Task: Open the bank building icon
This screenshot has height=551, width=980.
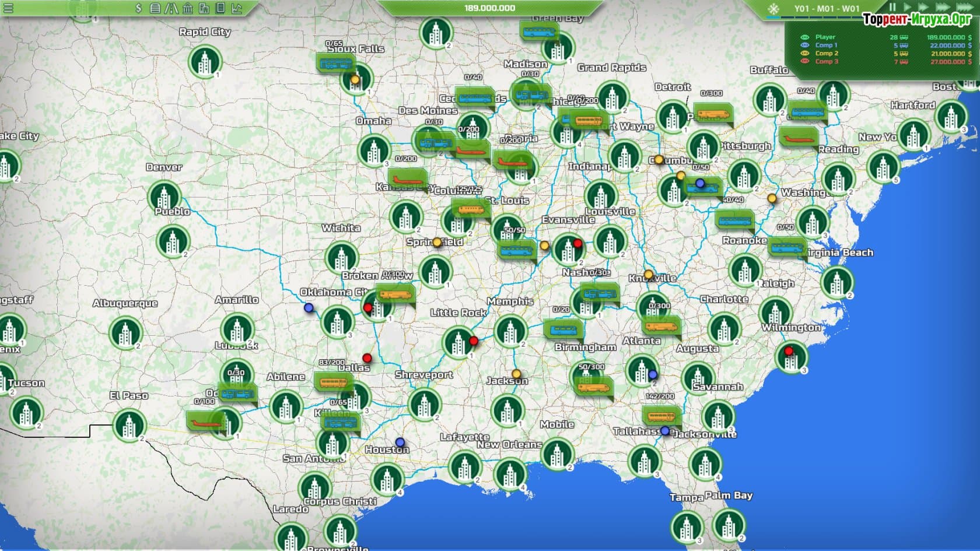Action: click(x=188, y=8)
